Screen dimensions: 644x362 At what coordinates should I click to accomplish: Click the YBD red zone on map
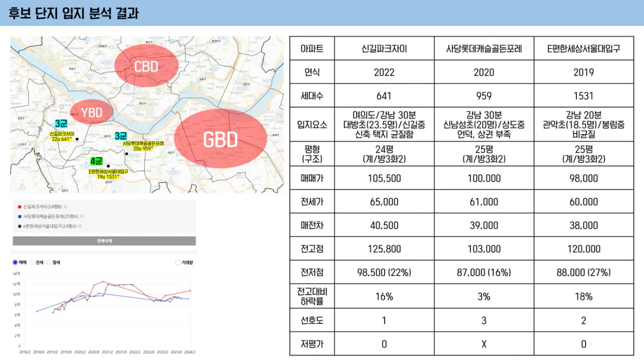(92, 112)
